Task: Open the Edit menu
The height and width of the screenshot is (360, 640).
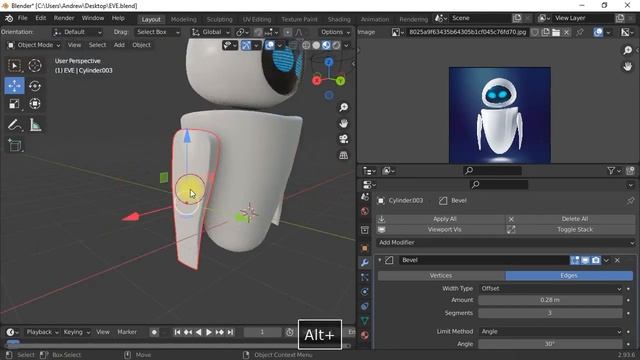Action: coord(40,18)
